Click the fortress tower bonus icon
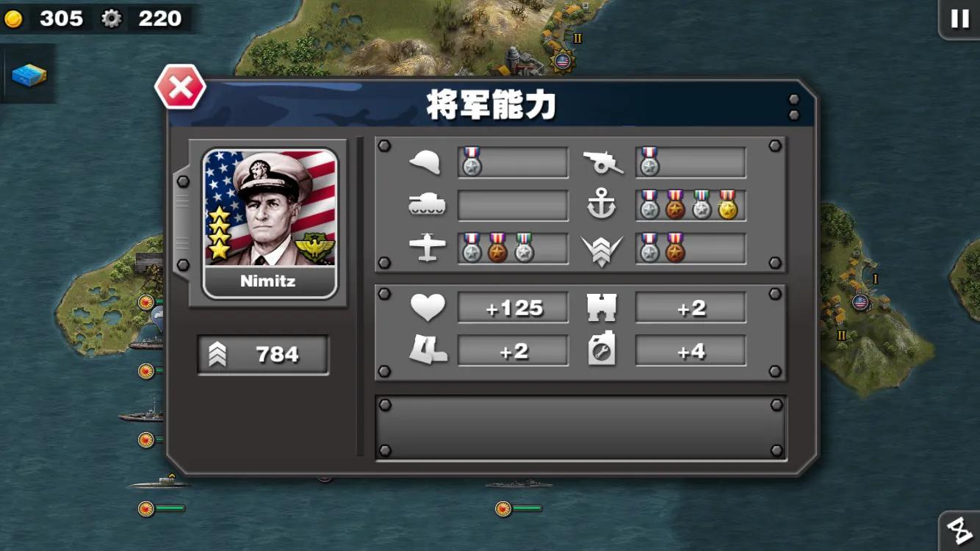This screenshot has height=551, width=980. 602,307
